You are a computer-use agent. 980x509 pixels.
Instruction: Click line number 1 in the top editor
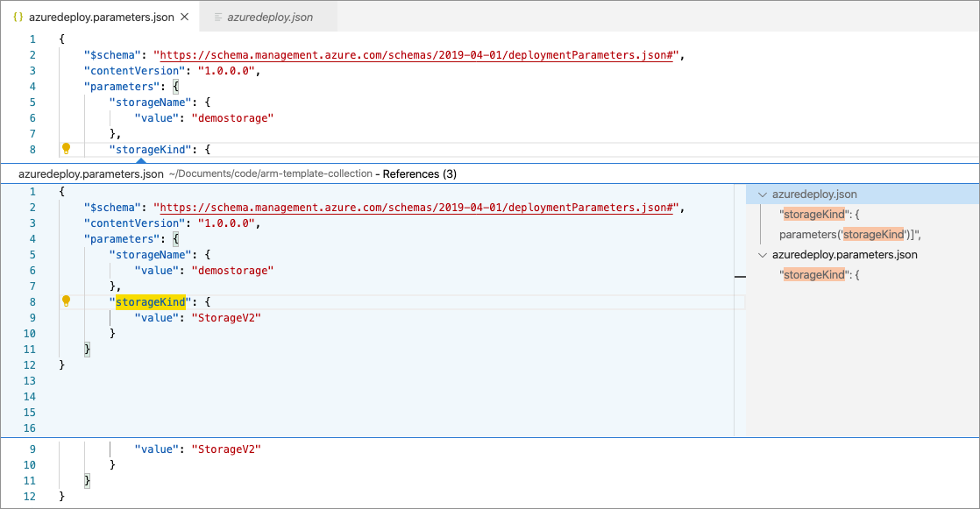pyautogui.click(x=32, y=39)
